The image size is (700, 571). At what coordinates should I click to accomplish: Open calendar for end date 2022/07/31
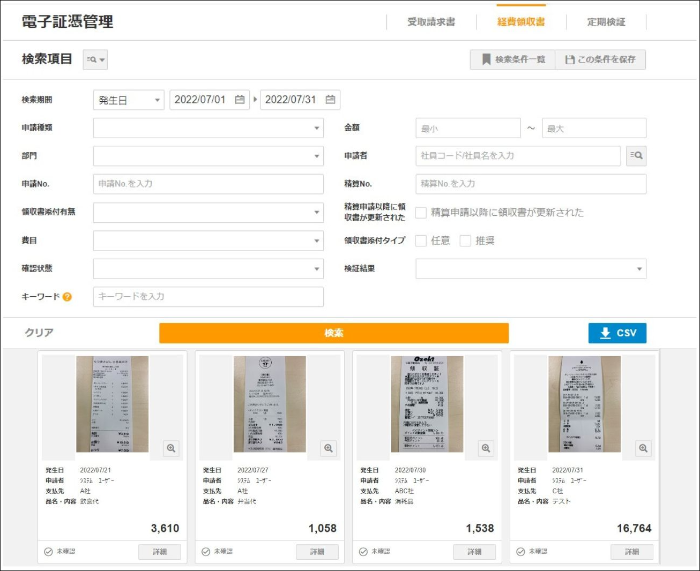(x=330, y=100)
